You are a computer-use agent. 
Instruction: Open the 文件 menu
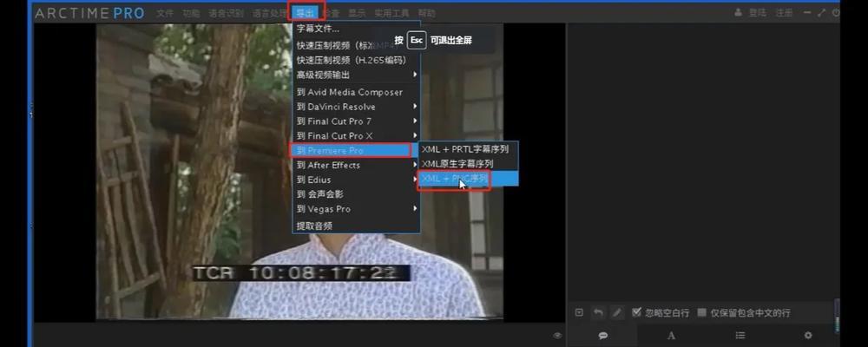165,13
